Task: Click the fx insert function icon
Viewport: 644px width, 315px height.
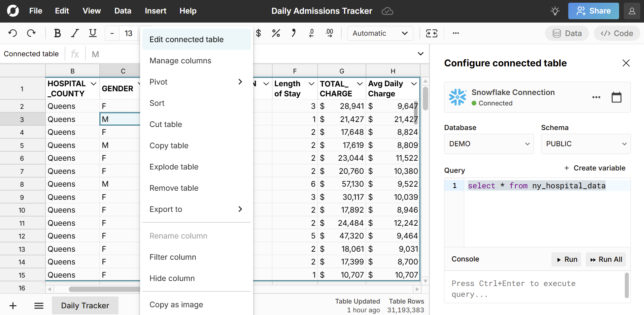Action: coord(75,54)
